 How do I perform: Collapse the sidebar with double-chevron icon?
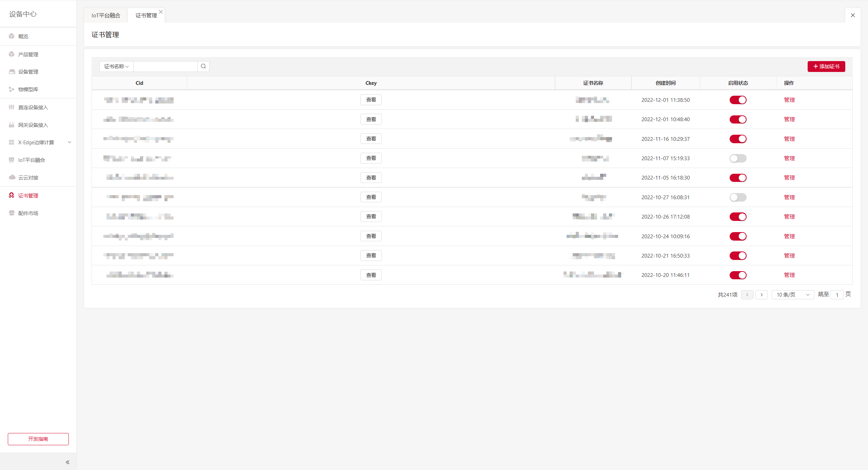[67, 462]
